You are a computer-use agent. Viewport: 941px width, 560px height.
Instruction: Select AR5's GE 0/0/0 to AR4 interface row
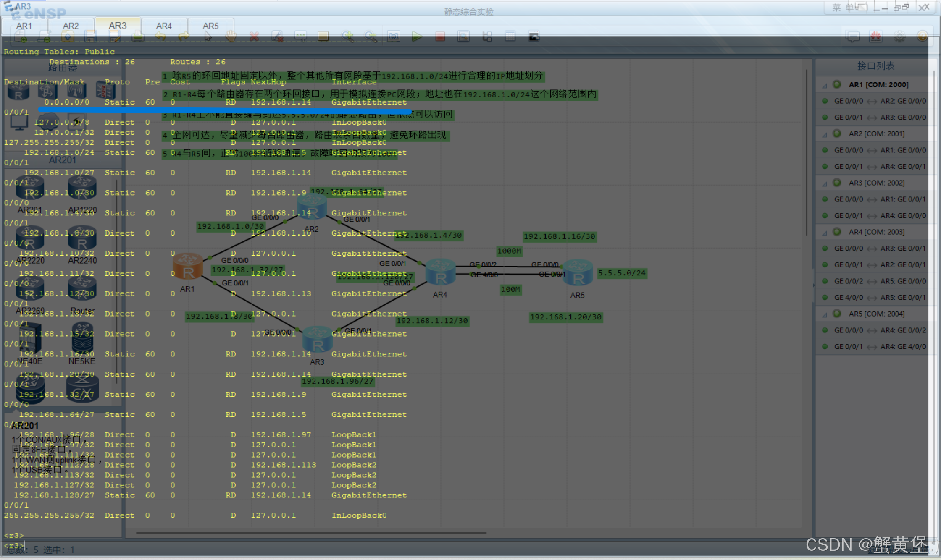[x=880, y=330]
